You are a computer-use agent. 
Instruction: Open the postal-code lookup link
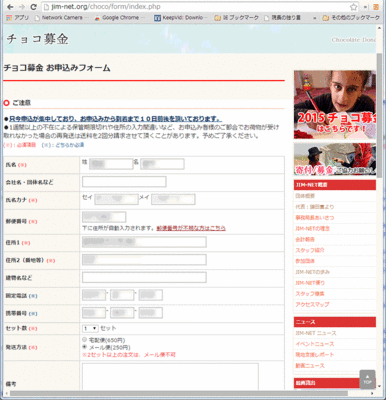[191, 228]
